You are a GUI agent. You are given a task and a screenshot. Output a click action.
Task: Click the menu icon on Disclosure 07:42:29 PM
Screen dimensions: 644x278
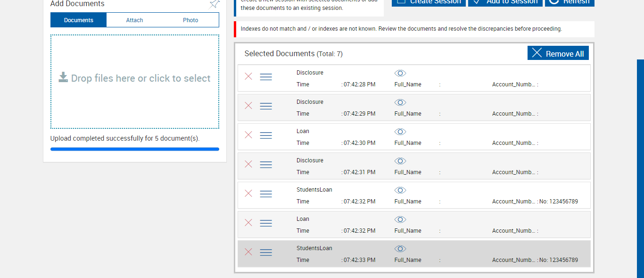[x=266, y=106]
